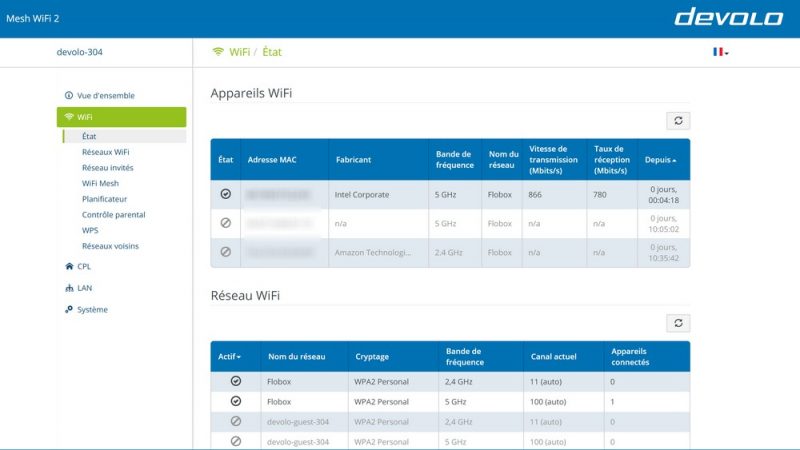Click disabled status icon of n/a manufacturer device
Image resolution: width=800 pixels, height=450 pixels.
226,223
